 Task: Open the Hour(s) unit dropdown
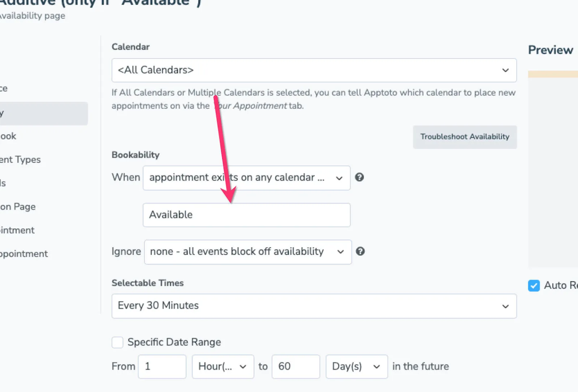pos(223,366)
